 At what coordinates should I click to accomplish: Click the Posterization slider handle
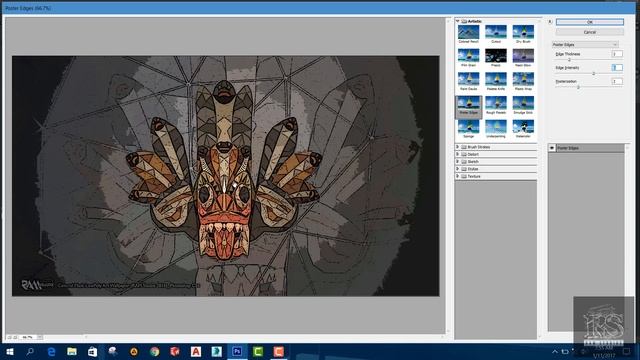point(578,87)
